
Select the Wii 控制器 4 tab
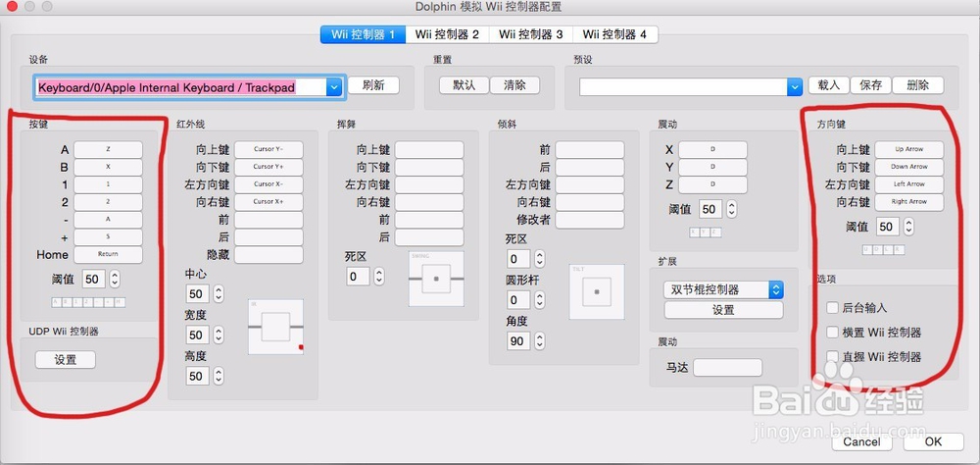614,34
